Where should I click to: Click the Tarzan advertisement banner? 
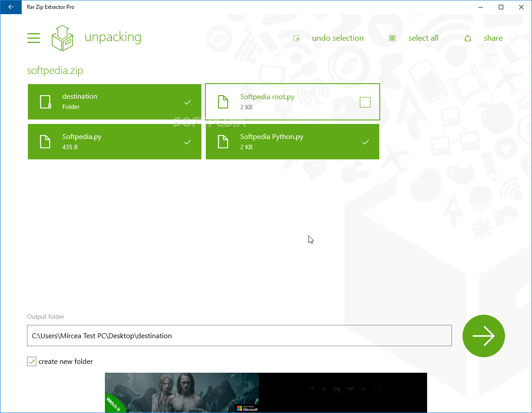click(266, 393)
